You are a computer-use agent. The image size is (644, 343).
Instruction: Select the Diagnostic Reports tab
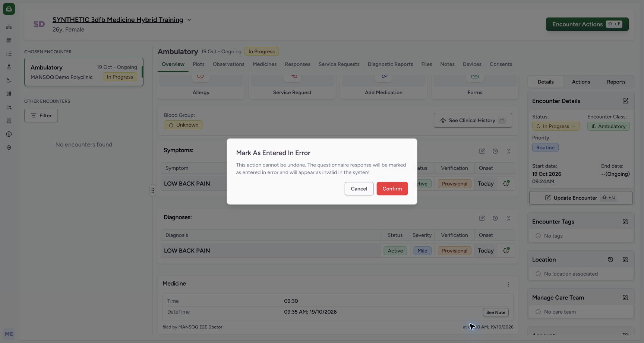pyautogui.click(x=390, y=64)
